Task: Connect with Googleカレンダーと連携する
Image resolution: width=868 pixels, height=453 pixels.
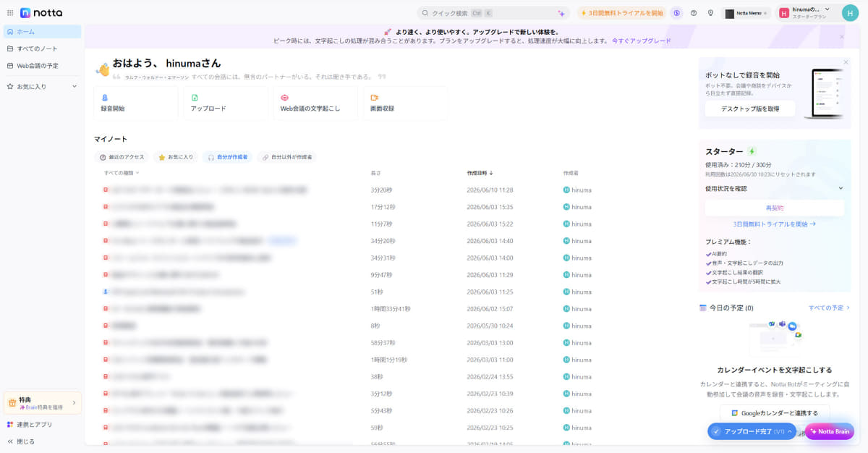Action: click(x=775, y=413)
